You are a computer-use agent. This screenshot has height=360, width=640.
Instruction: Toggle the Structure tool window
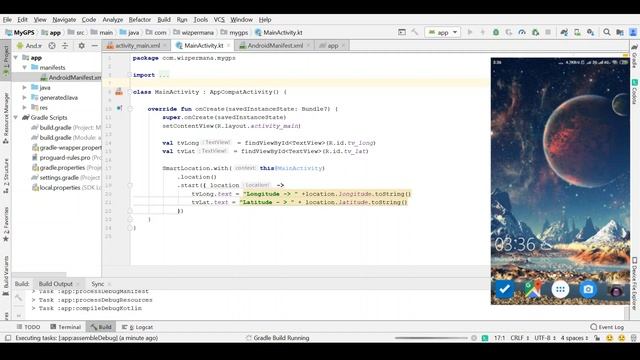6,176
